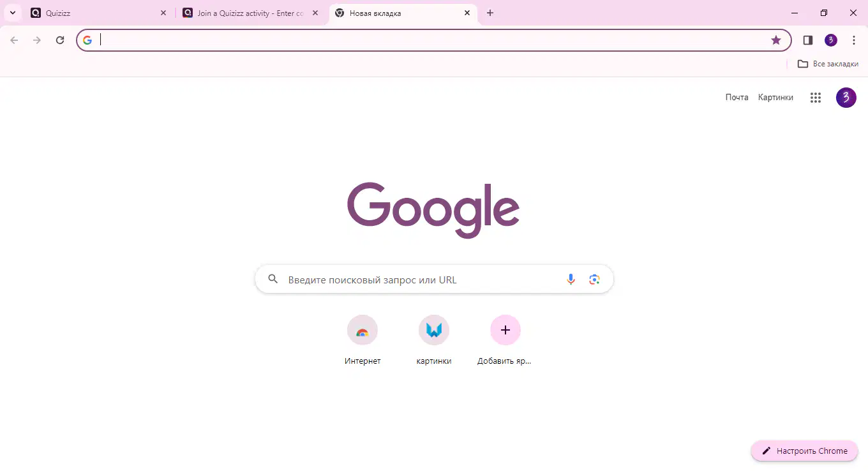Open the Chrome profile avatar in toolbar
868x471 pixels.
[831, 40]
